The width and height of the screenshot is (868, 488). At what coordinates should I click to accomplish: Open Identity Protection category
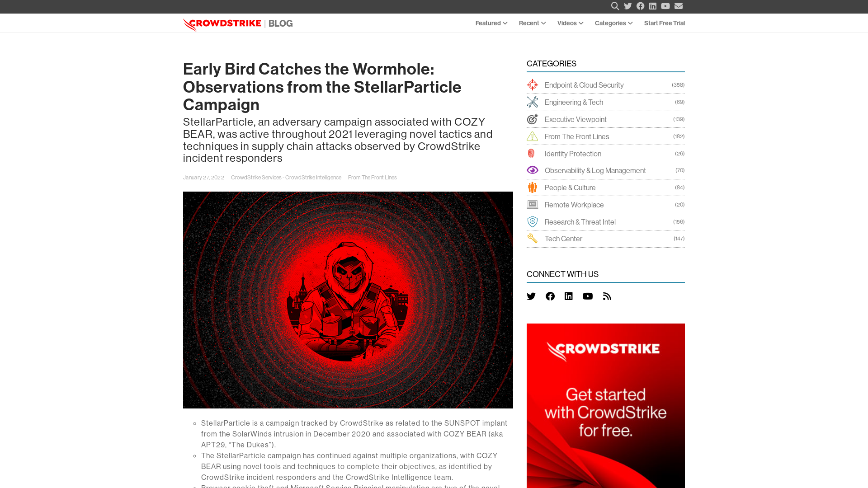tap(573, 154)
